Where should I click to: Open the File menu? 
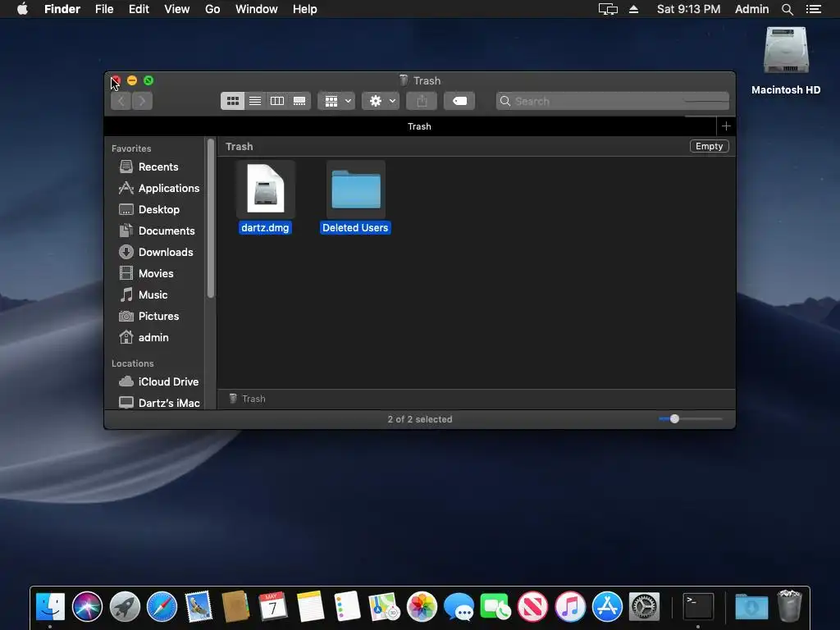(x=104, y=9)
